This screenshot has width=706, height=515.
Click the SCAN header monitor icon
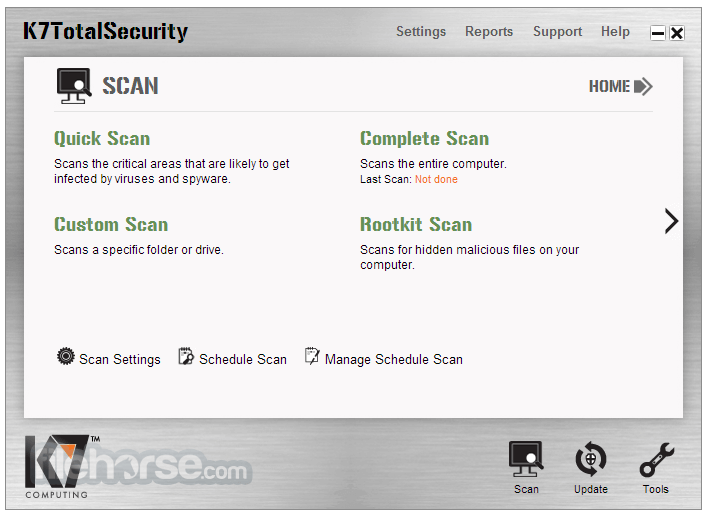(x=74, y=86)
